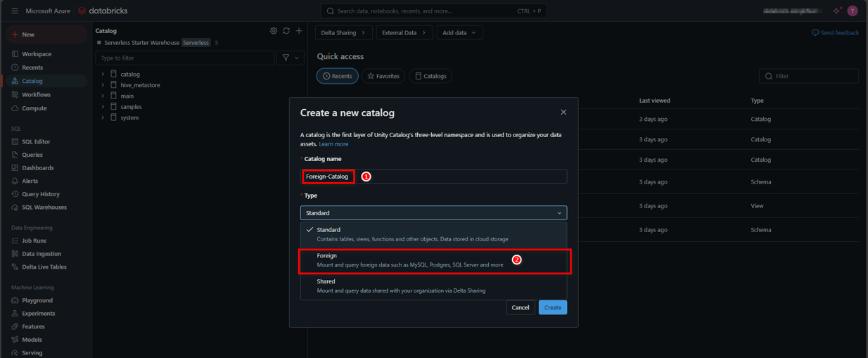Click the plus icon in Catalog panel

click(299, 31)
